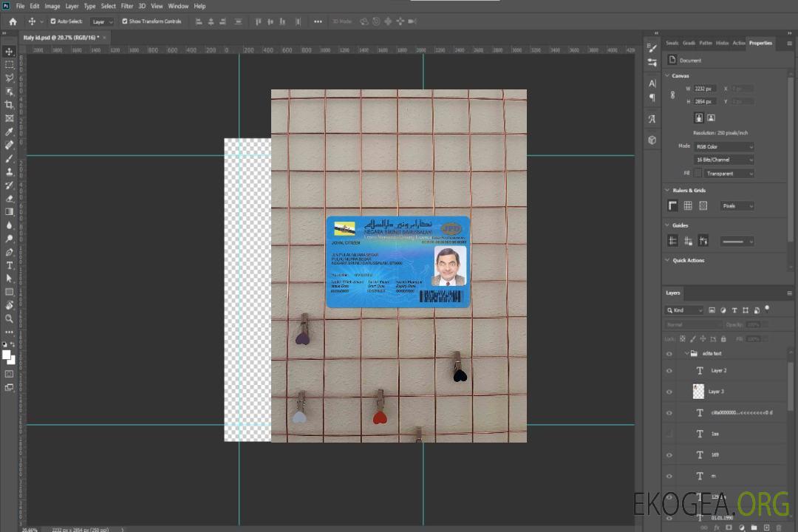Screen dimensions: 798x532
Task: Toggle the Auto-Select checkbox
Action: (x=52, y=21)
